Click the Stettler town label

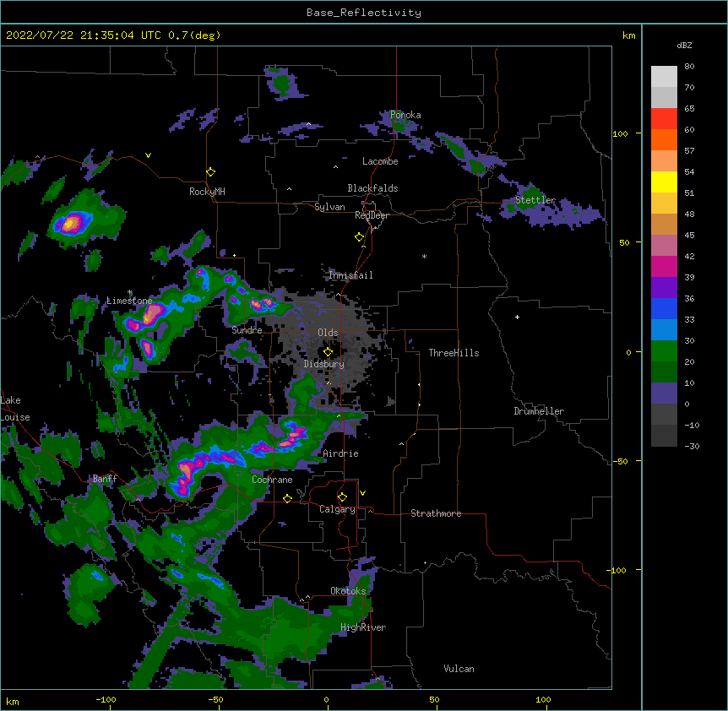click(x=535, y=200)
